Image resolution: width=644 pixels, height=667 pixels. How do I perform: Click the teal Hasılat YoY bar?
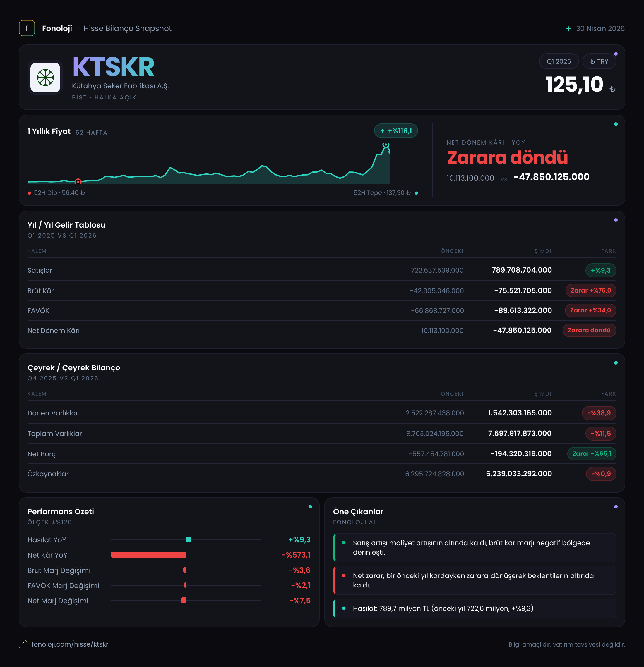tap(188, 539)
